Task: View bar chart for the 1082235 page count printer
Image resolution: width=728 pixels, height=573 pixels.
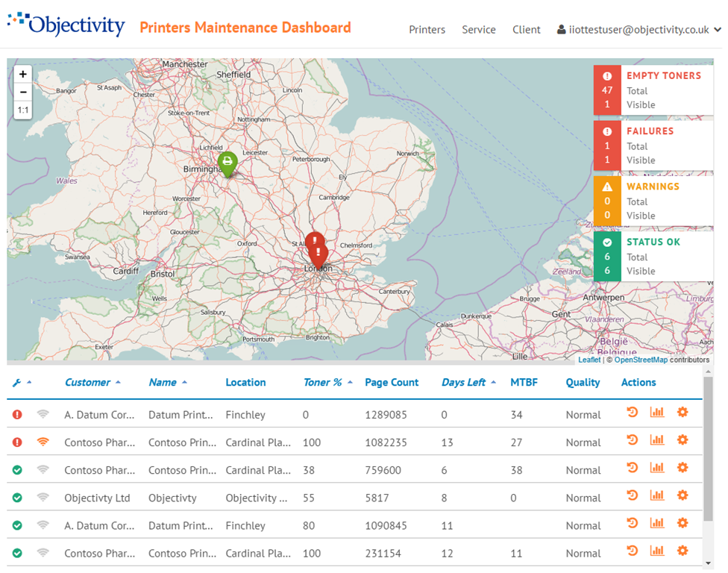Action: [657, 439]
